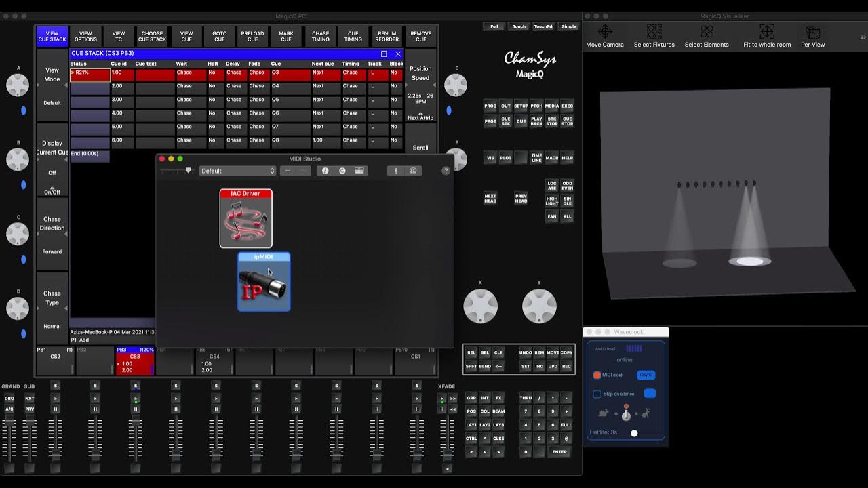Show info for selected MIDI device
Viewport: 868px width, 488px height.
(x=325, y=171)
